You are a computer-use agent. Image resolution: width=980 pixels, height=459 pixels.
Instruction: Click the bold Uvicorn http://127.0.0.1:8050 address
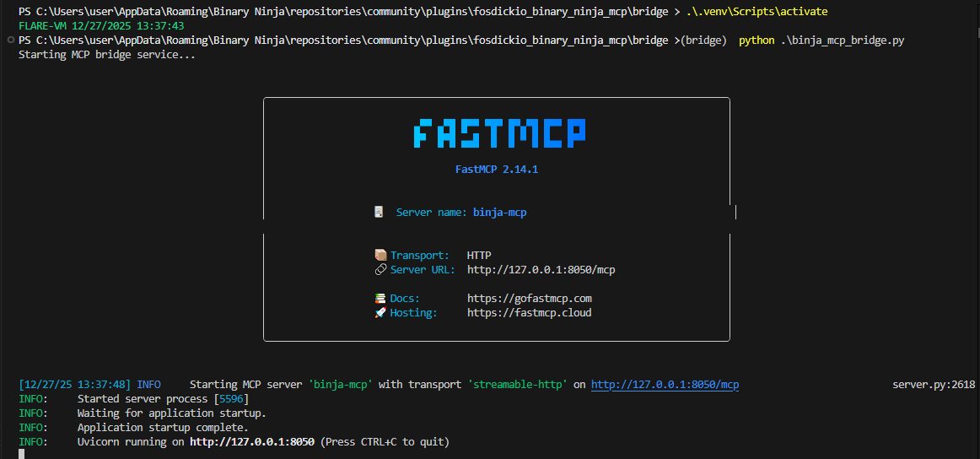[x=251, y=442]
